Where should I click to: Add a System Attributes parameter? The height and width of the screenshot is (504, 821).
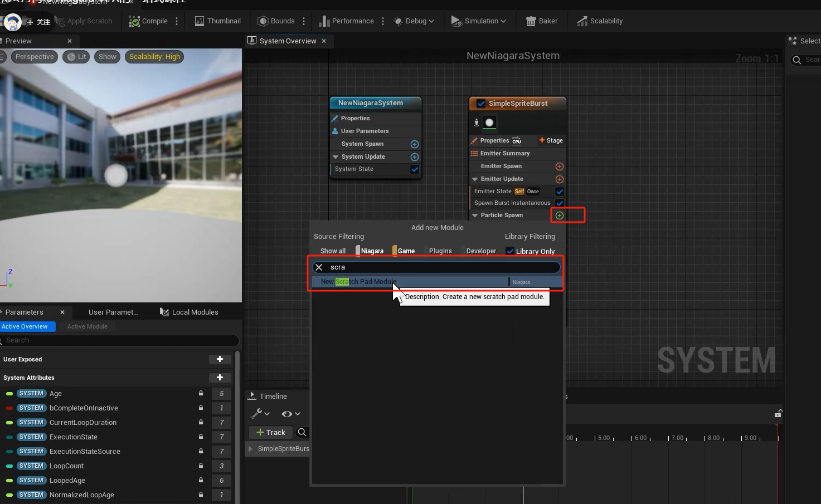[x=220, y=378]
